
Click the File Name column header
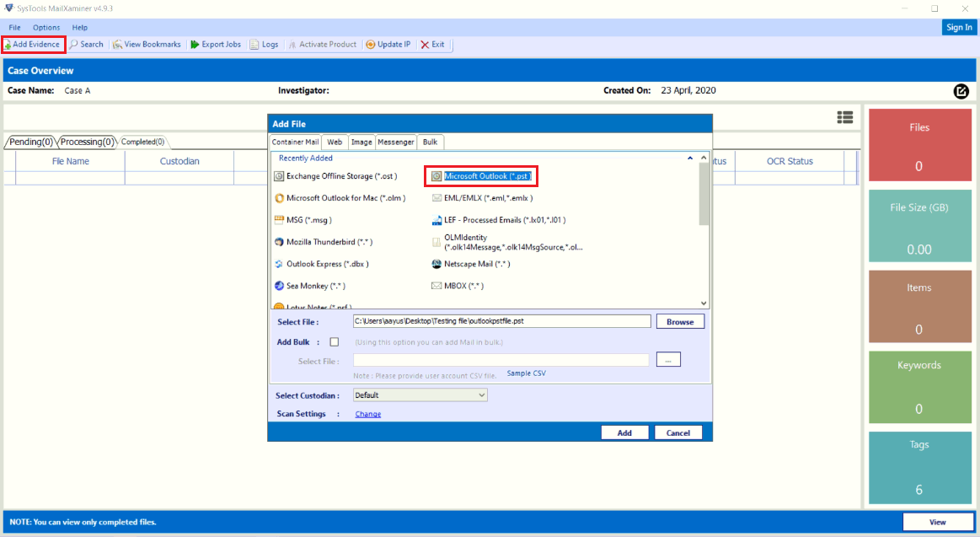(71, 161)
